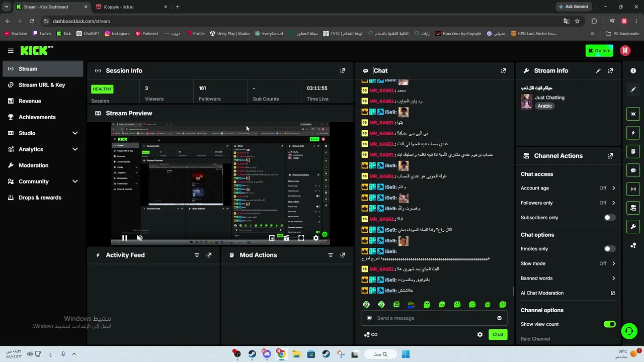The height and width of the screenshot is (362, 644).
Task: Pop out the Chat panel
Action: click(503, 71)
